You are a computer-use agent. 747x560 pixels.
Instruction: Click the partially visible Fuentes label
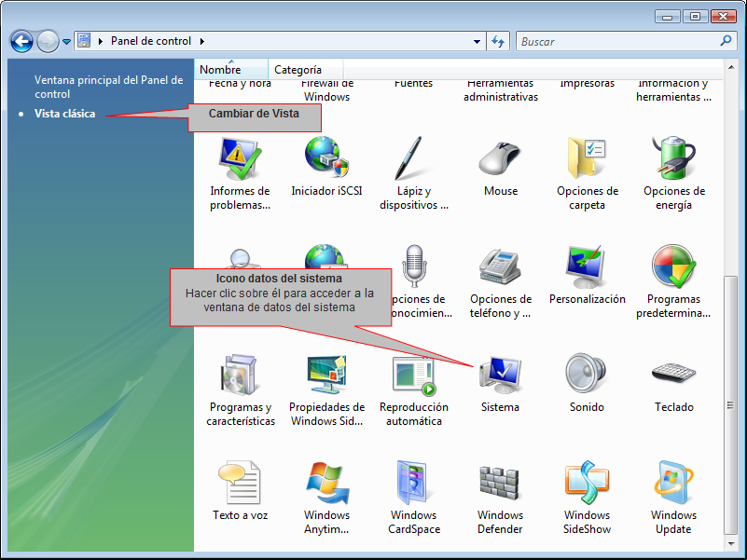[x=413, y=84]
